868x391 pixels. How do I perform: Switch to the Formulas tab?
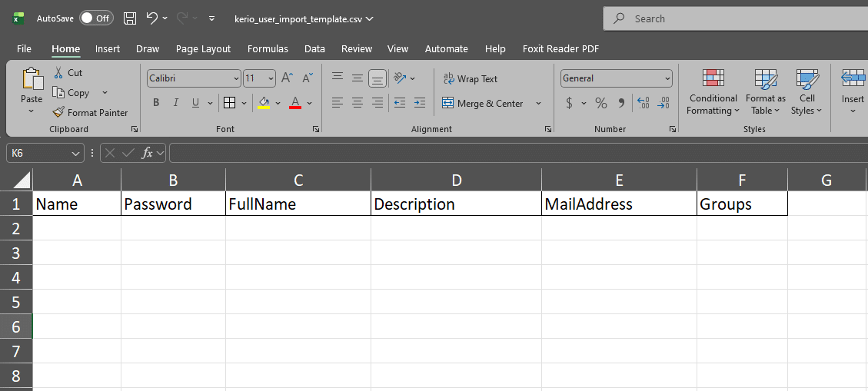(x=268, y=49)
